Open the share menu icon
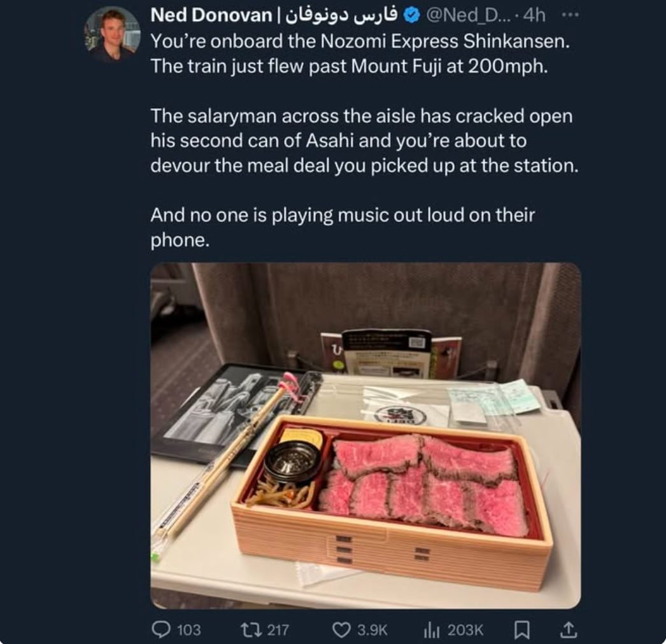Image resolution: width=666 pixels, height=644 pixels. coord(568,629)
